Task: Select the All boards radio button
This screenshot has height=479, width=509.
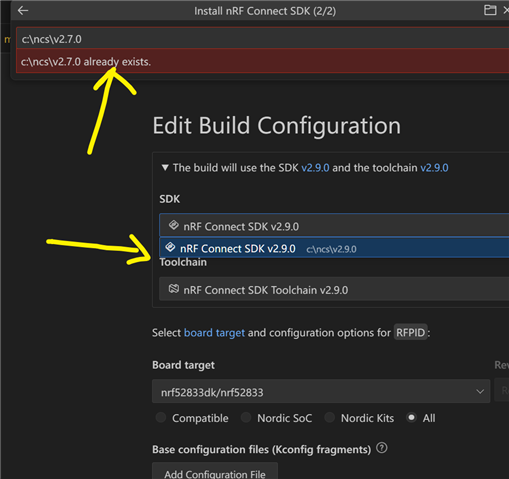Action: click(412, 417)
